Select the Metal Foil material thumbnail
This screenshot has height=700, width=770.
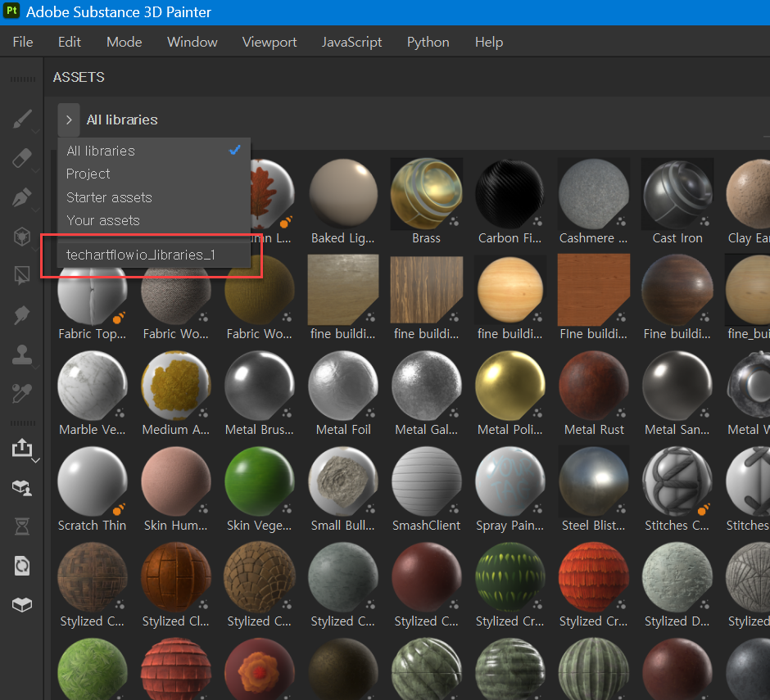[x=342, y=386]
